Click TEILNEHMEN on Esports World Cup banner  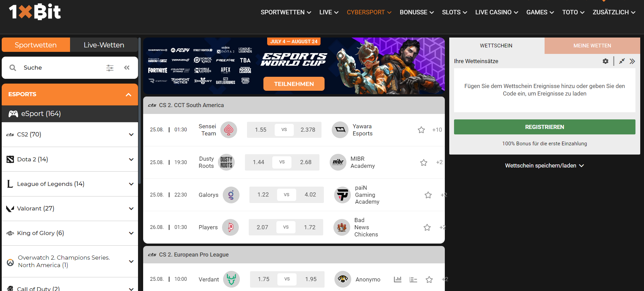click(x=294, y=84)
